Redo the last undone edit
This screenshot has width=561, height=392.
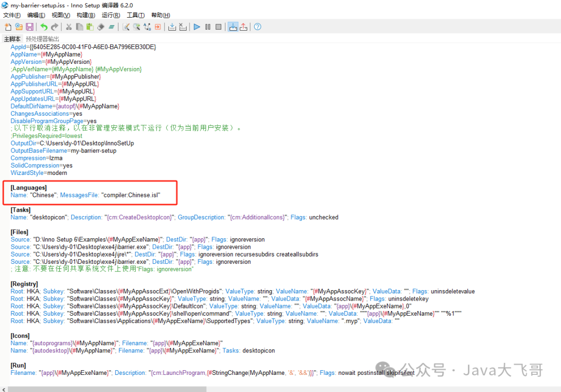(55, 27)
